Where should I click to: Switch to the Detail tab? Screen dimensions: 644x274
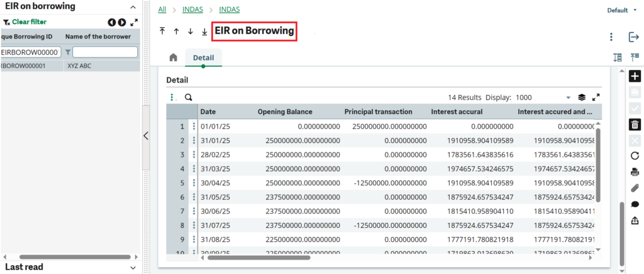[203, 58]
